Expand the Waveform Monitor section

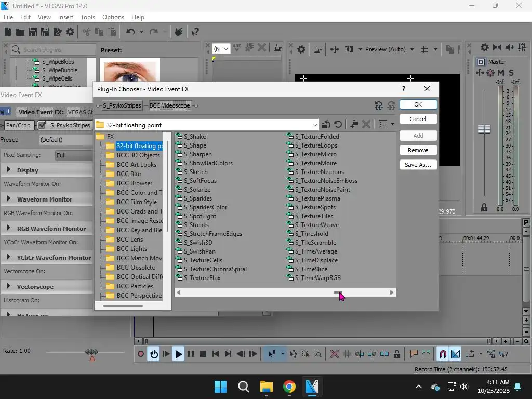tap(9, 199)
